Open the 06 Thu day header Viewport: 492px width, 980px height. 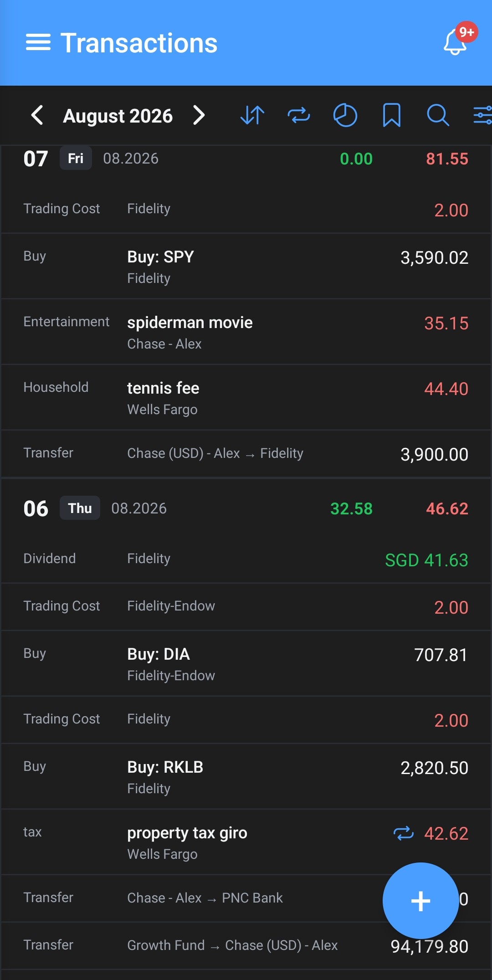[x=246, y=508]
